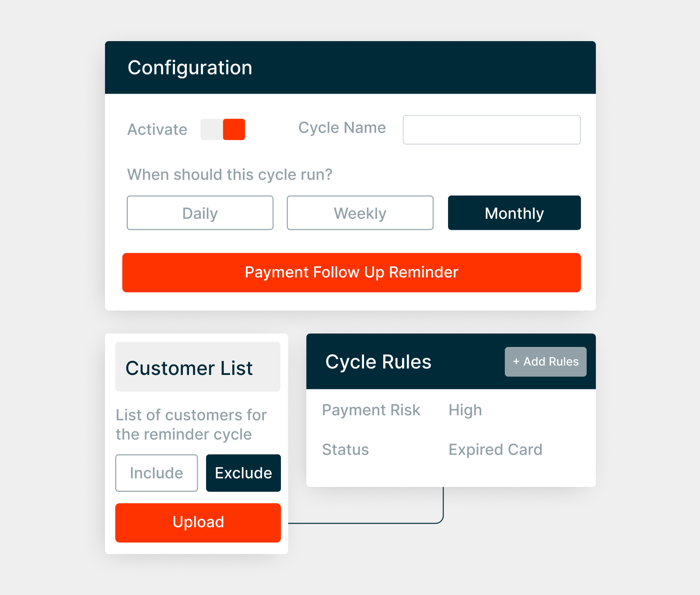Click the Cycle Name input field

(491, 130)
